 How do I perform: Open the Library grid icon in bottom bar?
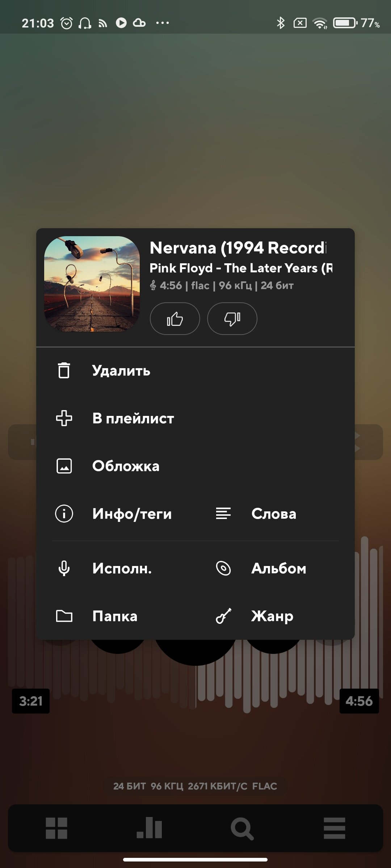pos(56,828)
